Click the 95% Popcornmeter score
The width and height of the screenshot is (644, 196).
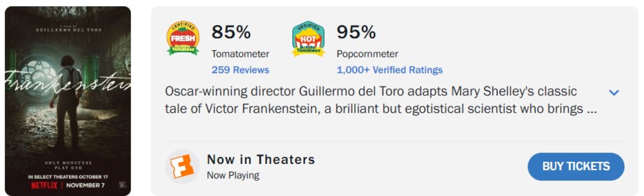(356, 33)
